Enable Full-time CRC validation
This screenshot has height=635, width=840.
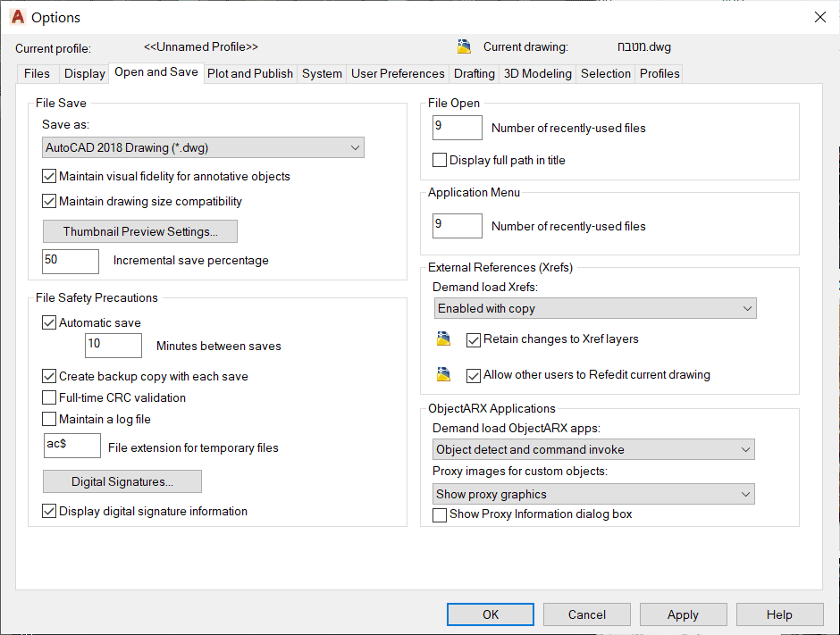pos(49,398)
